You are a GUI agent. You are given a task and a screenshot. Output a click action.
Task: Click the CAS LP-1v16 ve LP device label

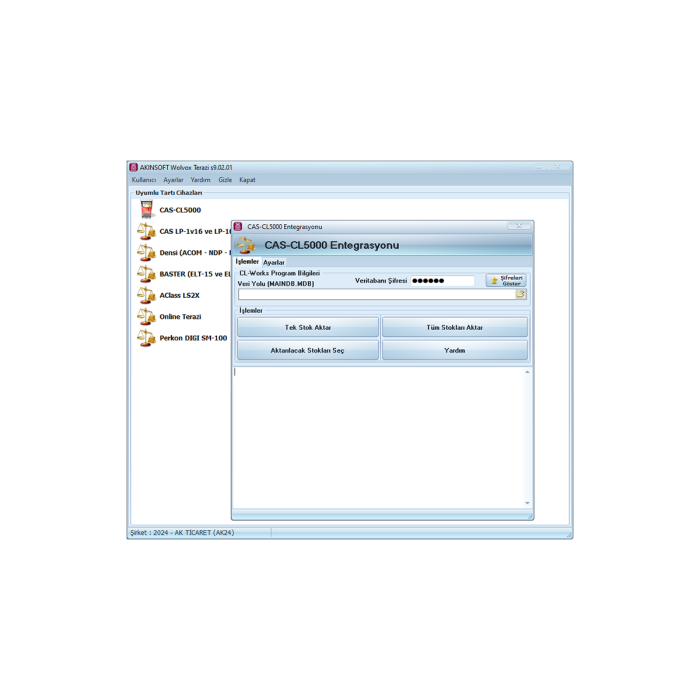[195, 231]
